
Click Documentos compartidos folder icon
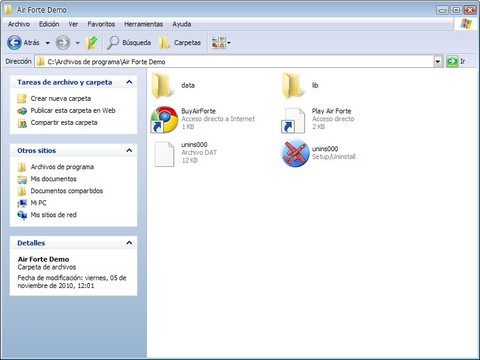22,191
